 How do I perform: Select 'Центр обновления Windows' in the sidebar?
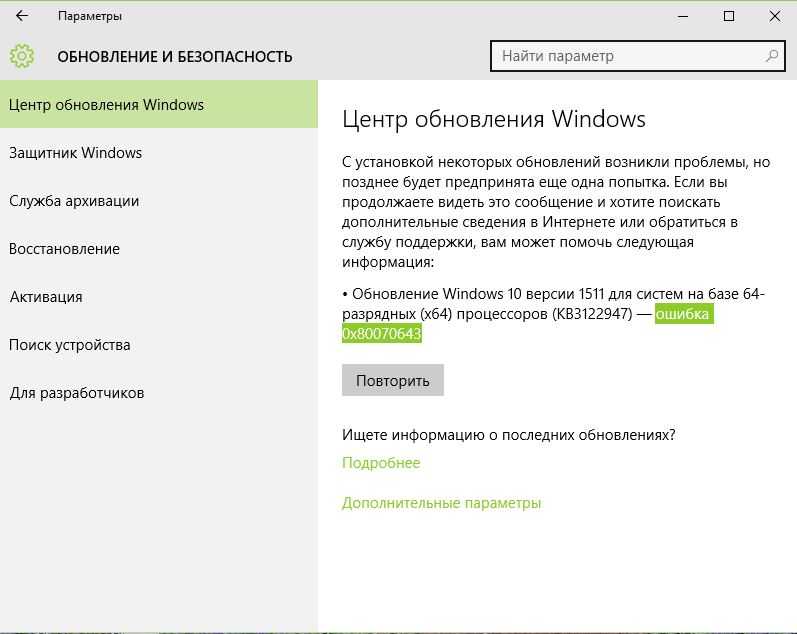[x=159, y=104]
